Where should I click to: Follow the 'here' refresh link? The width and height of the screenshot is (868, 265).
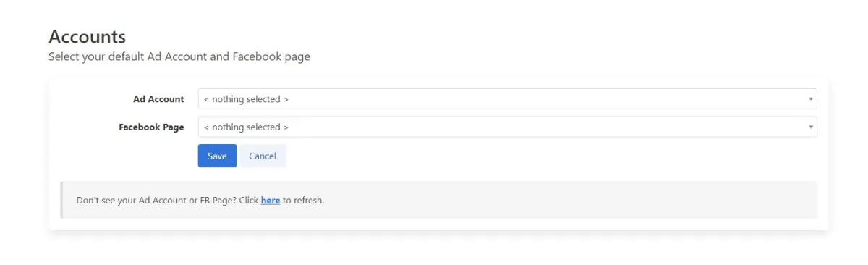coord(271,200)
